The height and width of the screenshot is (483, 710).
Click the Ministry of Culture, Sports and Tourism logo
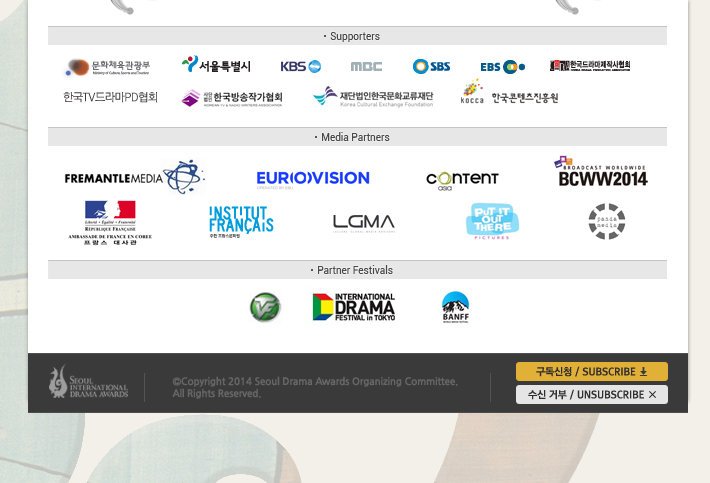pyautogui.click(x=108, y=67)
